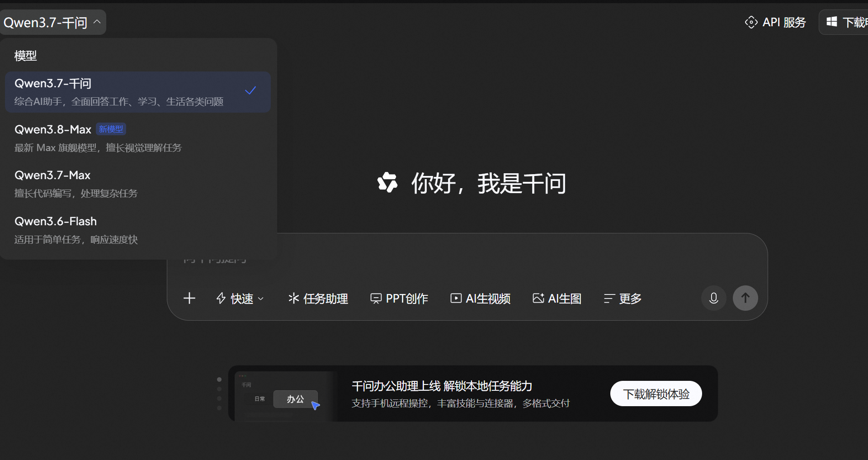Pick the Qwen3.6-Flash model

138,230
